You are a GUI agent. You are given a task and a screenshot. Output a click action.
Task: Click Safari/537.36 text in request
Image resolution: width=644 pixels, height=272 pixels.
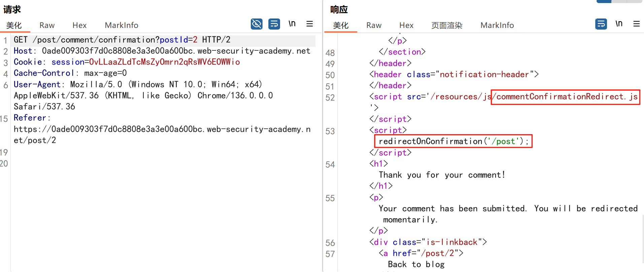point(44,107)
